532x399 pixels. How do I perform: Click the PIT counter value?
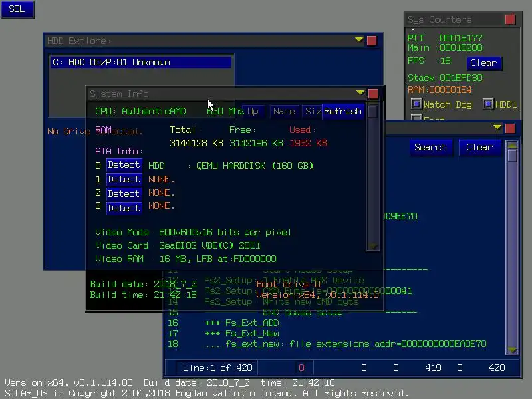(x=461, y=38)
